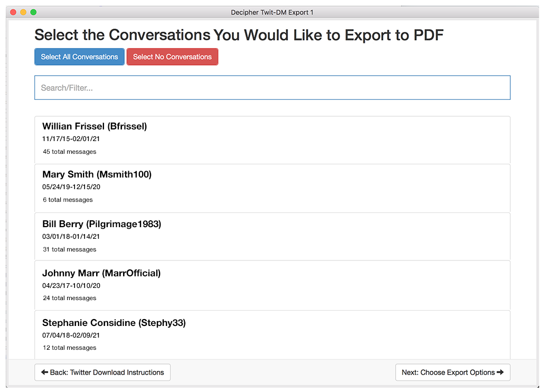The width and height of the screenshot is (545, 392).
Task: Click the 12 total messages text
Action: [70, 348]
